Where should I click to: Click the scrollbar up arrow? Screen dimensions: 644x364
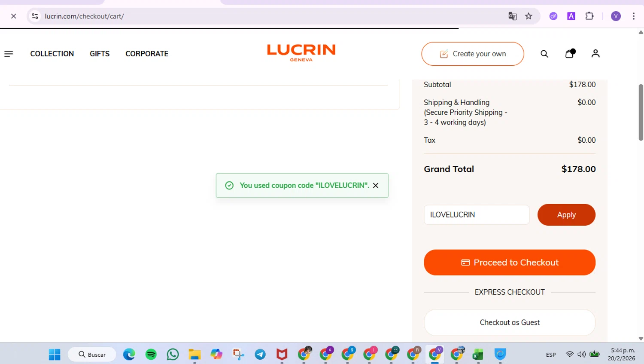[x=641, y=32]
